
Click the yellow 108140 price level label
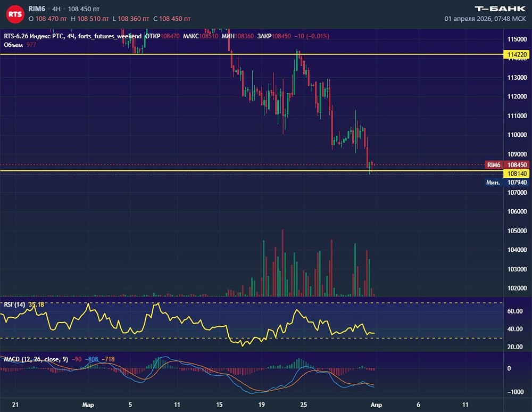point(517,173)
